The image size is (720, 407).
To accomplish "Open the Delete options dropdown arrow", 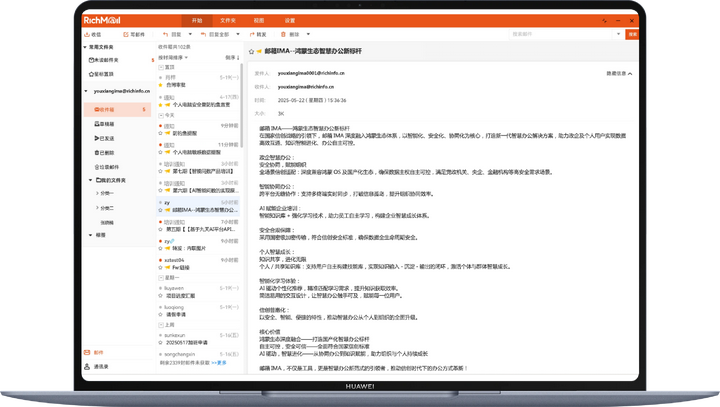I will (308, 34).
